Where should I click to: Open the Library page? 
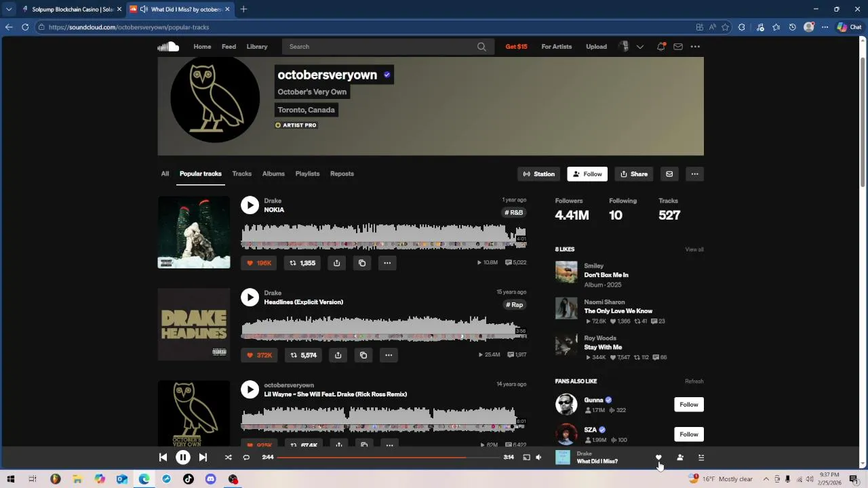pos(257,47)
